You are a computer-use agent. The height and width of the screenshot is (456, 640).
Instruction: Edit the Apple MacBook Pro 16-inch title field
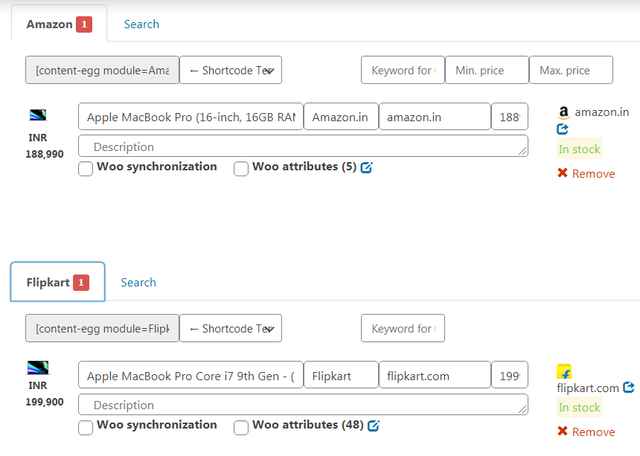click(x=191, y=117)
